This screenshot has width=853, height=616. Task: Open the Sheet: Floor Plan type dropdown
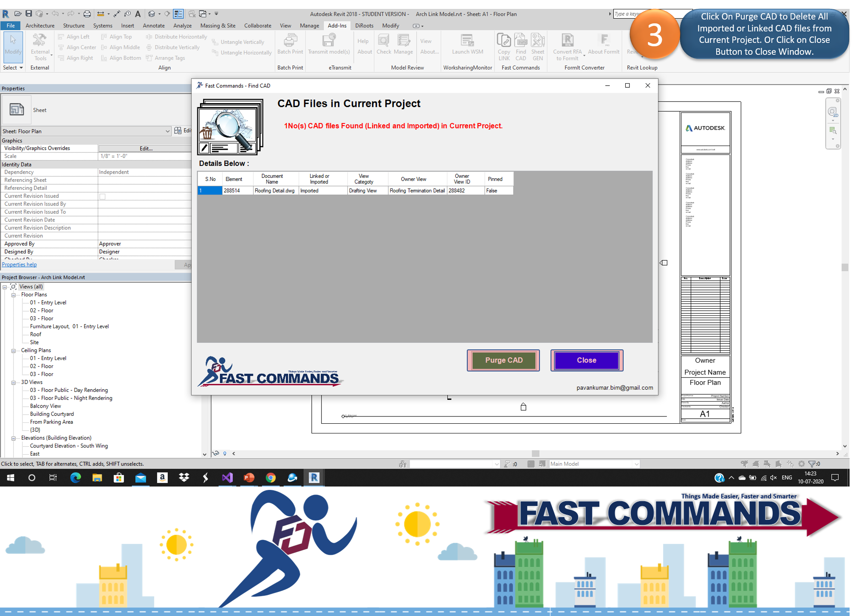[x=167, y=131]
